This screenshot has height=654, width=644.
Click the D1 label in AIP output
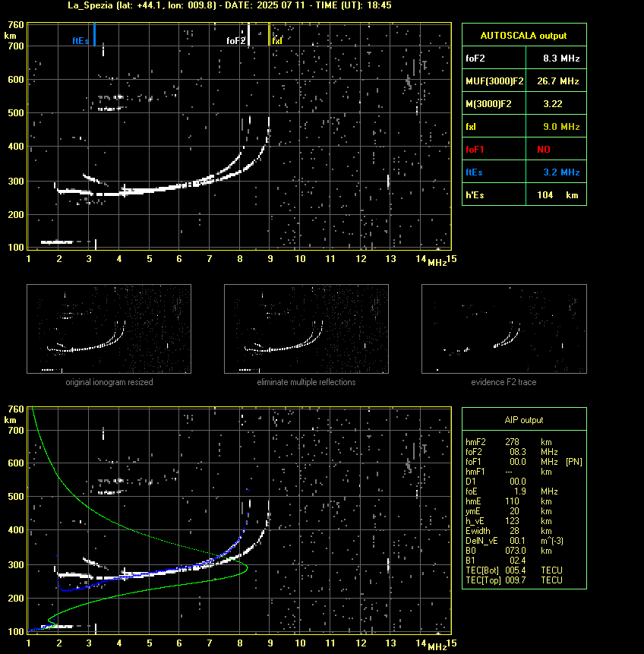click(x=471, y=482)
